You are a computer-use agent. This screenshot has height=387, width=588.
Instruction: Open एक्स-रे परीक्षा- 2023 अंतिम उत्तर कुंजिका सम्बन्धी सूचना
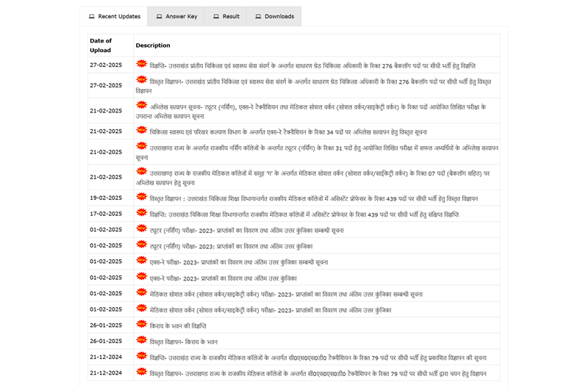tap(239, 261)
